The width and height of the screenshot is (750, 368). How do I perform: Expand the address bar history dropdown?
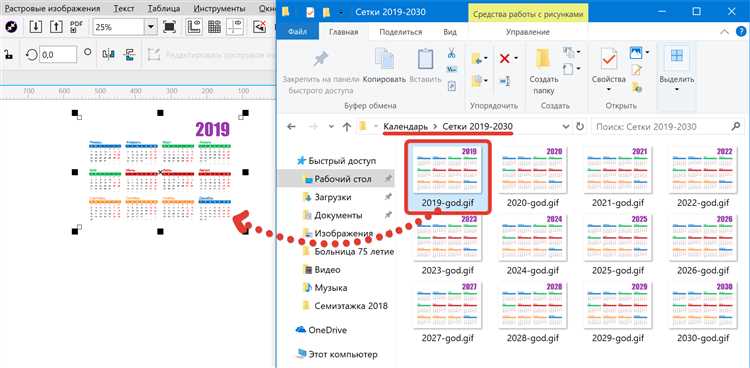(566, 127)
